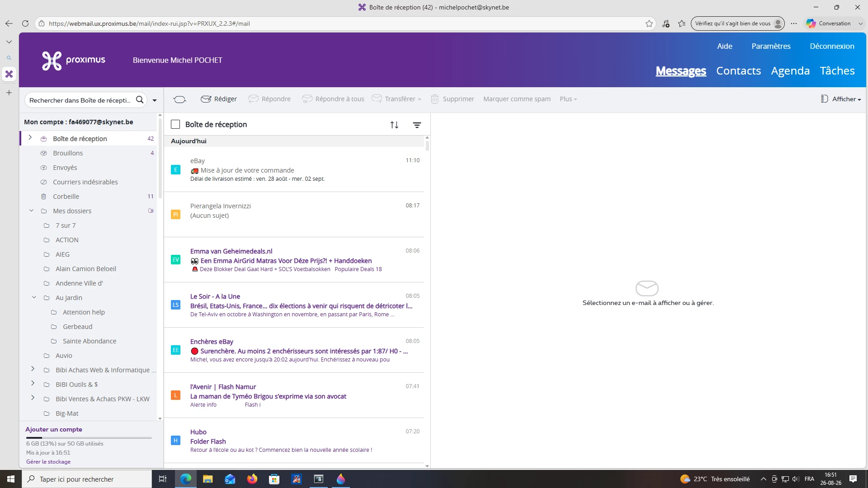Viewport: 868px width, 488px height.
Task: Click the refresh mailbox icon
Action: tap(179, 99)
